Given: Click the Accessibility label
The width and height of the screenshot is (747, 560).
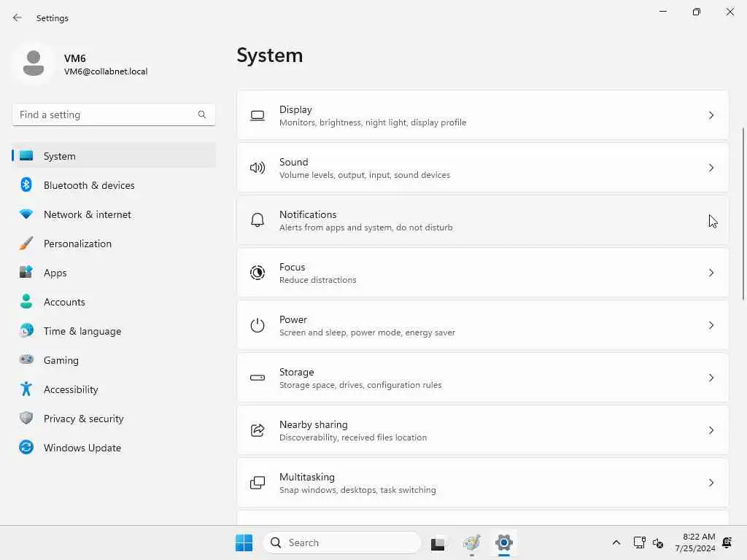Looking at the screenshot, I should pyautogui.click(x=71, y=389).
